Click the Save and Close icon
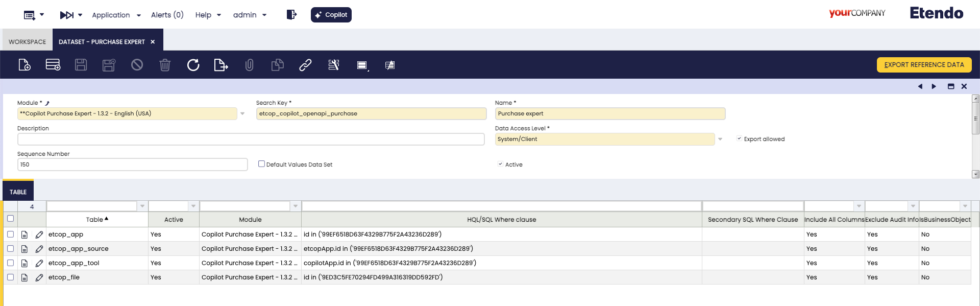 109,65
